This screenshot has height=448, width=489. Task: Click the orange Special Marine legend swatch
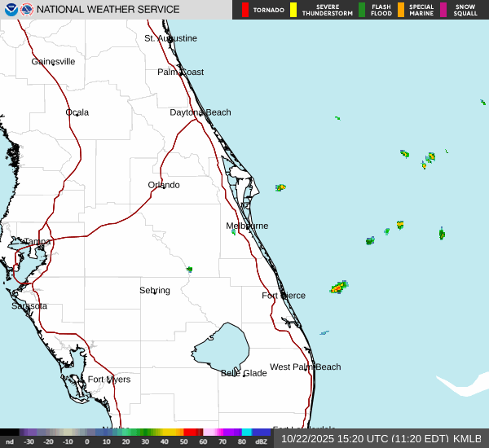coord(400,10)
